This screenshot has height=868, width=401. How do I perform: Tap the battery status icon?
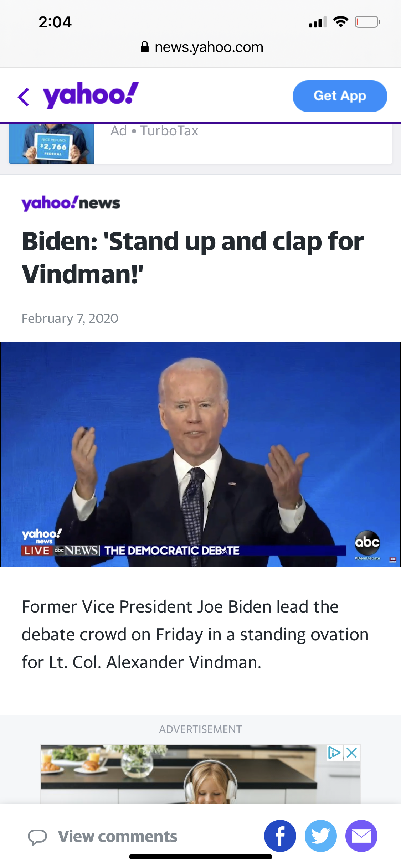(367, 22)
